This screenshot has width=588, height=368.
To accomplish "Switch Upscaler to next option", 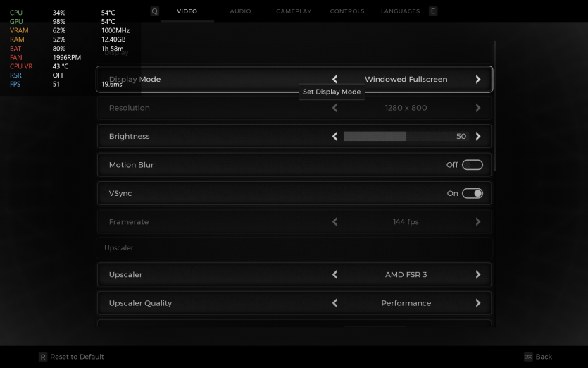I will point(478,275).
